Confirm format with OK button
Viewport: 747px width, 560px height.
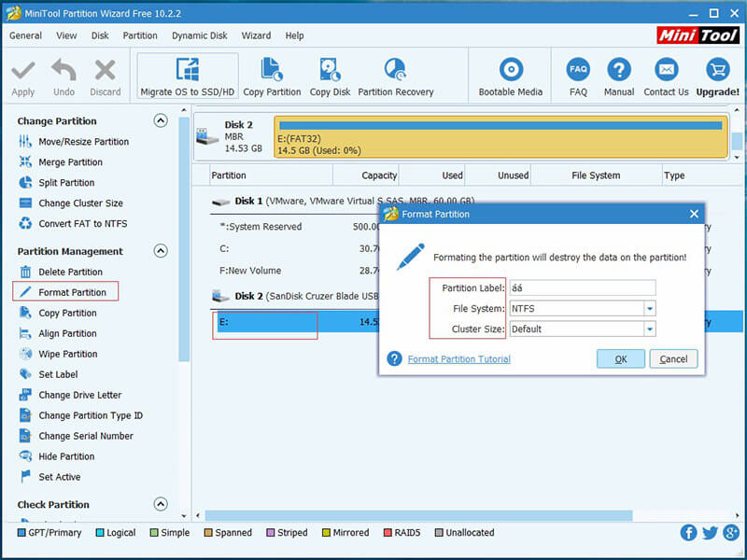[x=621, y=359]
